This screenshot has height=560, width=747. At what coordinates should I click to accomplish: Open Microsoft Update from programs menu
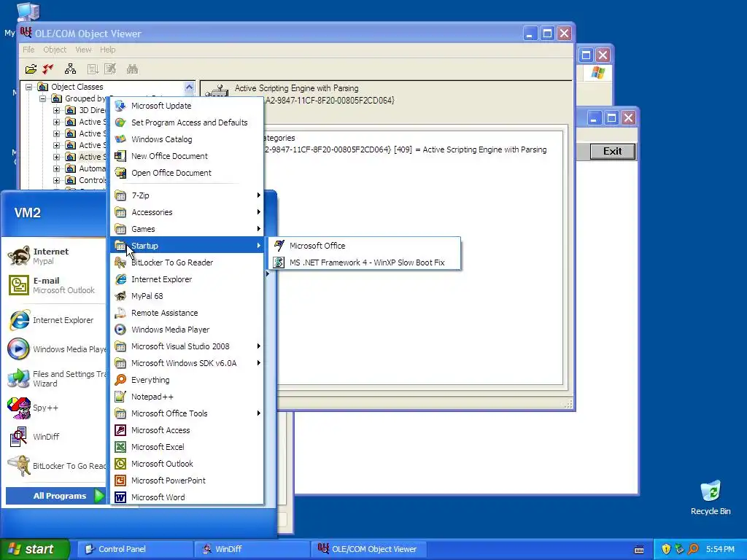(187, 106)
